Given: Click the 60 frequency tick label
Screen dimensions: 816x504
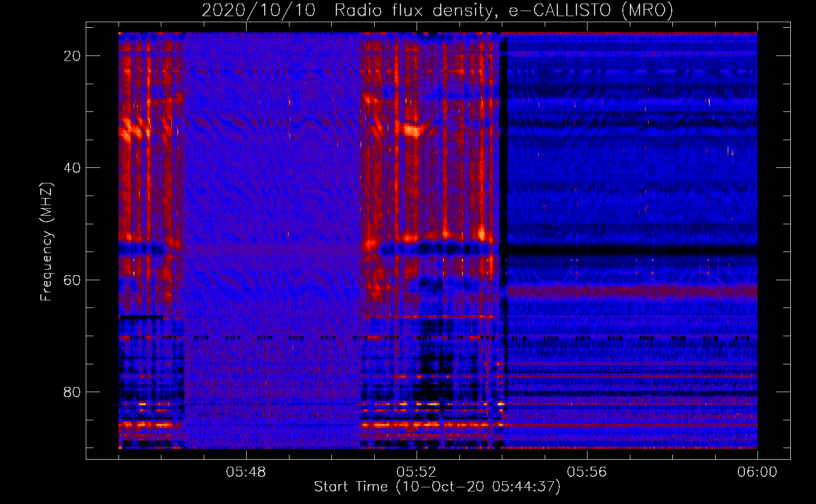Looking at the screenshot, I should (x=72, y=280).
